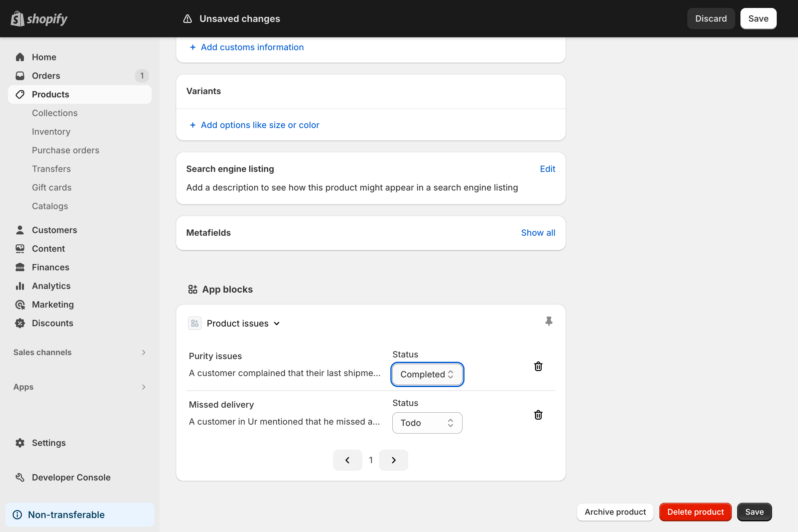The width and height of the screenshot is (798, 532).
Task: Open Purchase orders under Products
Action: (x=66, y=150)
